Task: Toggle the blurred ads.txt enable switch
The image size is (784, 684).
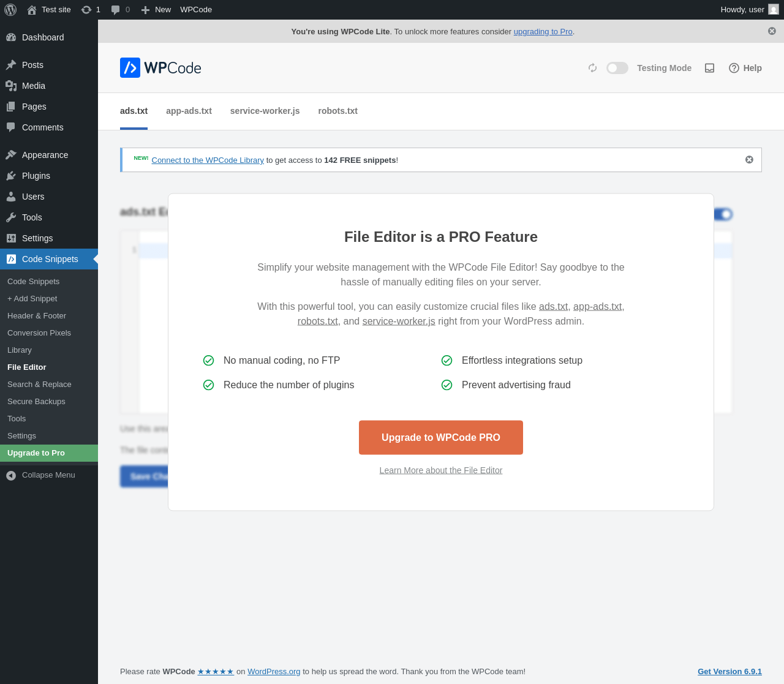Action: click(723, 214)
